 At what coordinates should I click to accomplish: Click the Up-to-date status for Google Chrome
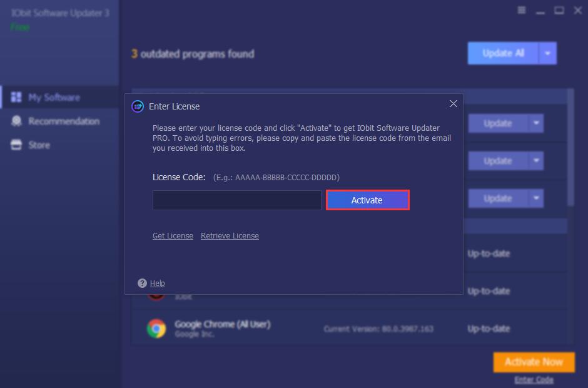point(489,329)
